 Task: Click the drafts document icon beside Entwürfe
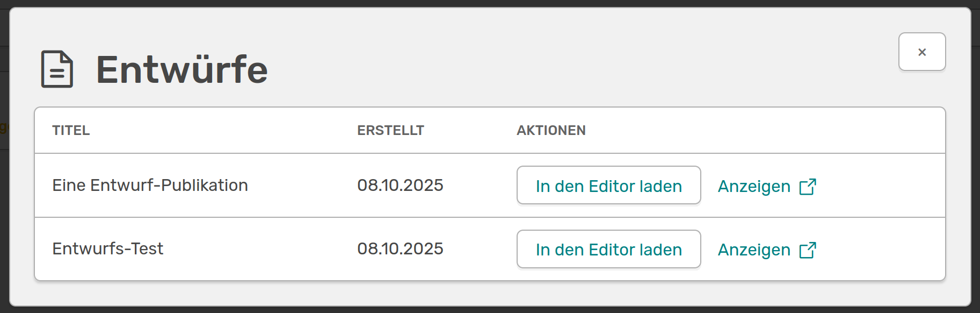point(57,69)
